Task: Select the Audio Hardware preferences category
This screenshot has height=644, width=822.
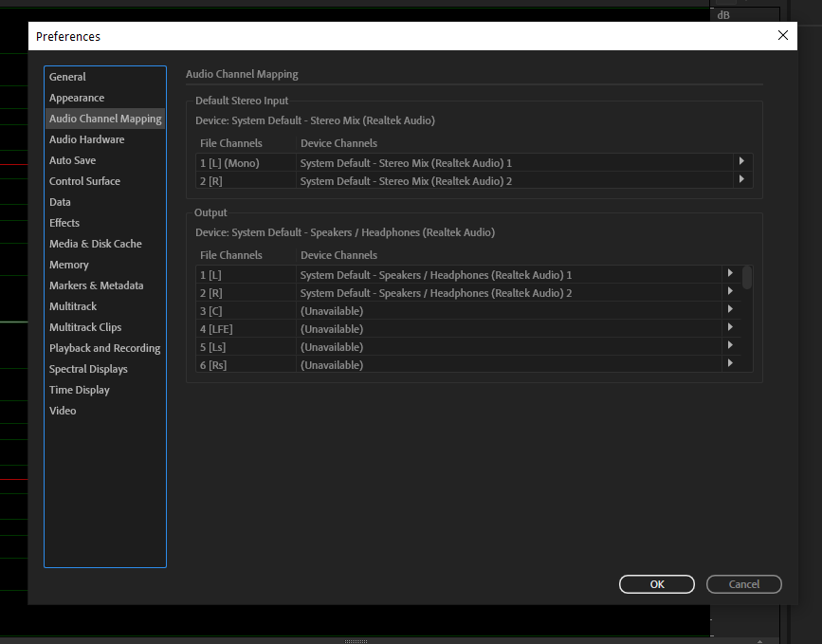Action: [x=86, y=139]
